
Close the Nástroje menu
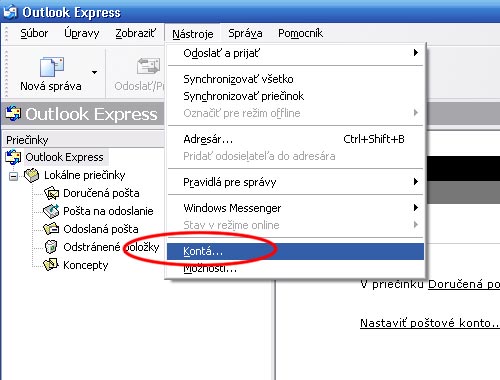[x=192, y=34]
